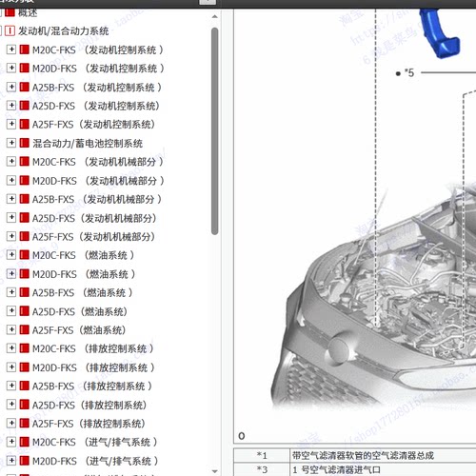Click book icon of M20C-FKS (进气/排气系统)
This screenshot has width=476, height=476.
point(25,442)
